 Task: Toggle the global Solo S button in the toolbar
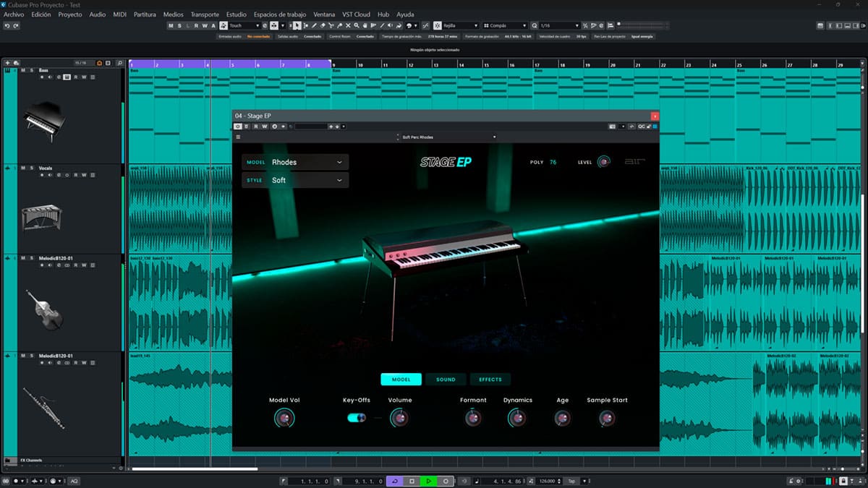tap(180, 25)
